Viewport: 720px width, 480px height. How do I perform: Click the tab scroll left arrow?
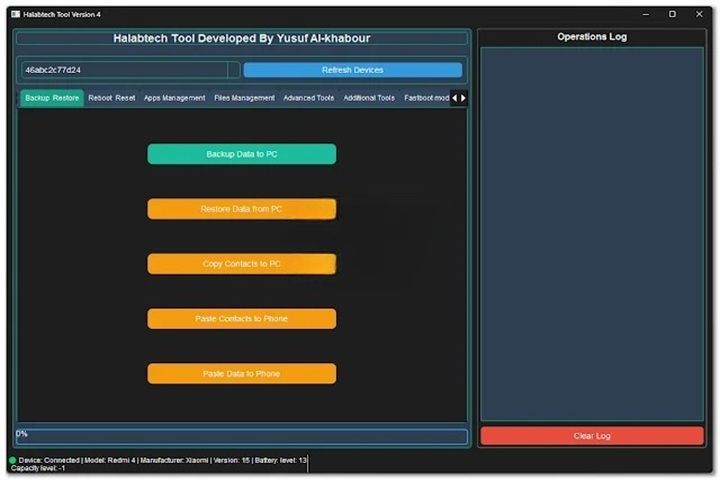pyautogui.click(x=455, y=98)
